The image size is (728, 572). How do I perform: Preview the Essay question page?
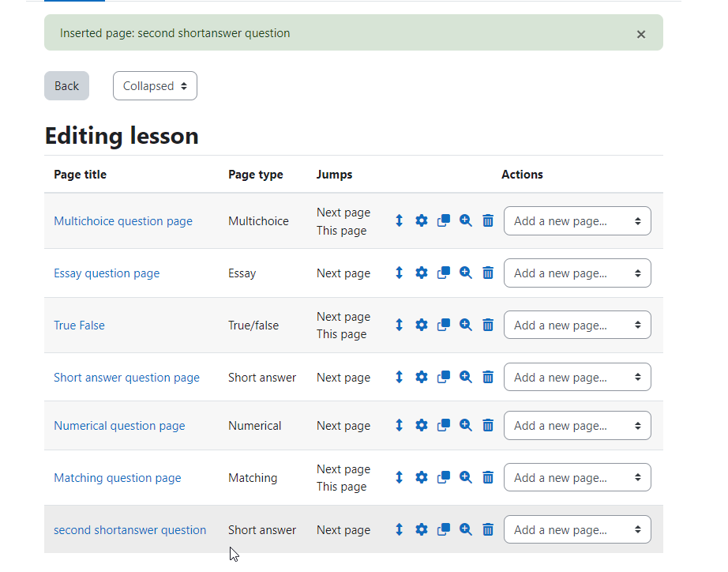[x=466, y=273]
